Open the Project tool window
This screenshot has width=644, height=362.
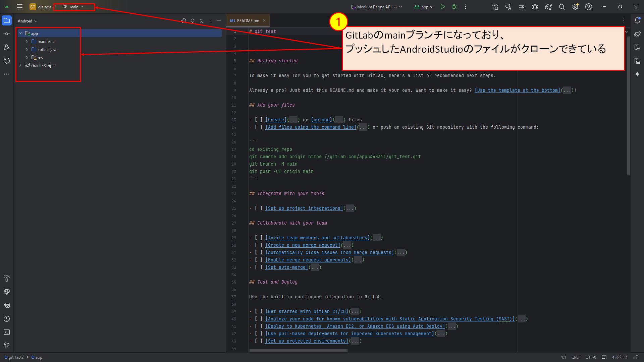7,20
